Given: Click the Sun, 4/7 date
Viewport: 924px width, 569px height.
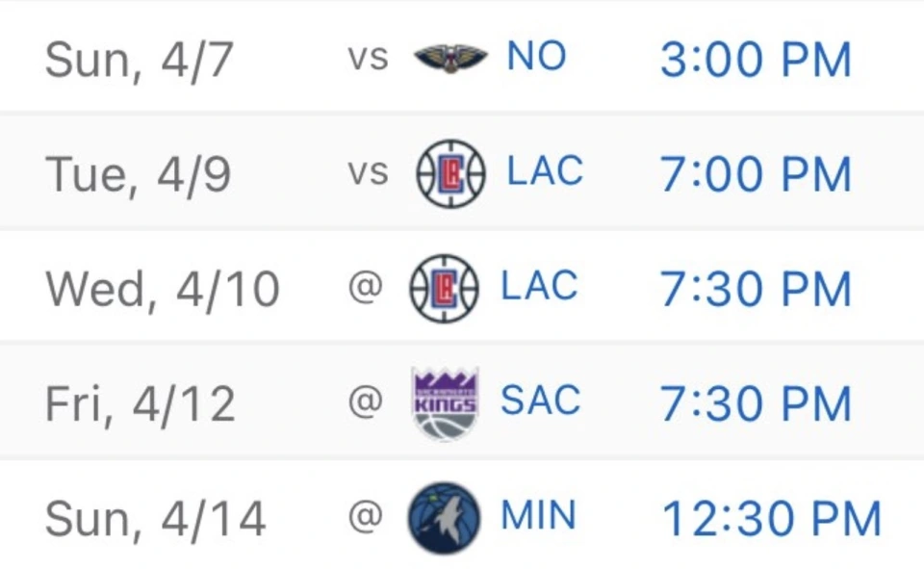Looking at the screenshot, I should pyautogui.click(x=139, y=61).
